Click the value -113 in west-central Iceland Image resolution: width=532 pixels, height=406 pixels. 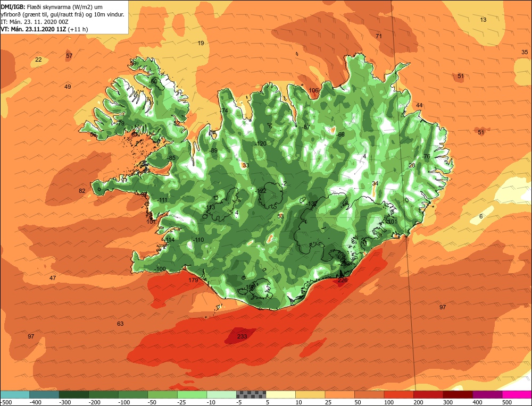pos(209,207)
